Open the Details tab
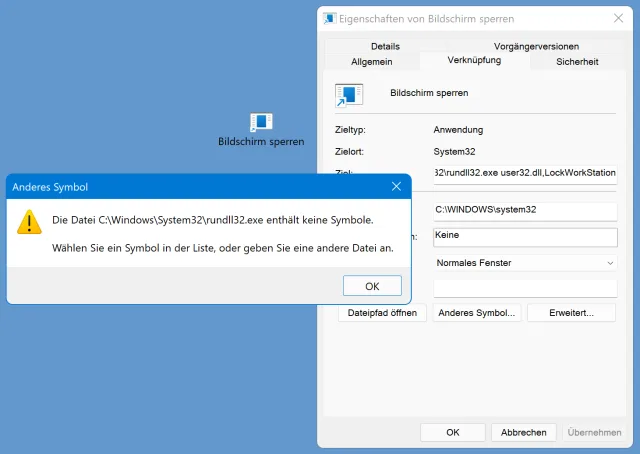This screenshot has width=640, height=454. coord(385,46)
